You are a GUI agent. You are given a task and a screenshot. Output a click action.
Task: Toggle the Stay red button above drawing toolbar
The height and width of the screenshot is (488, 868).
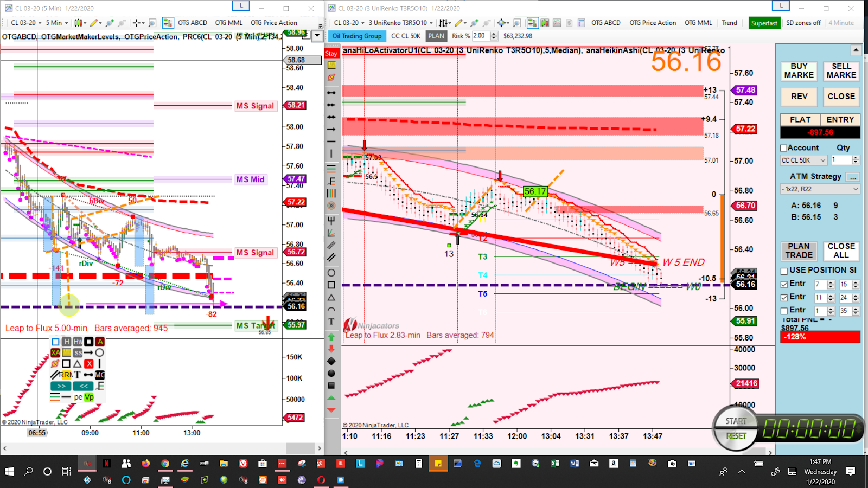point(331,53)
